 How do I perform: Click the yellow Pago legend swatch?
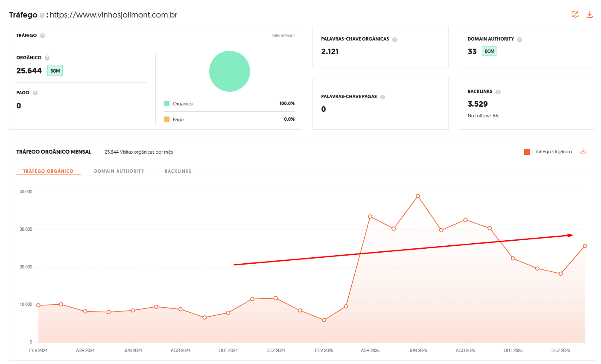pos(167,119)
